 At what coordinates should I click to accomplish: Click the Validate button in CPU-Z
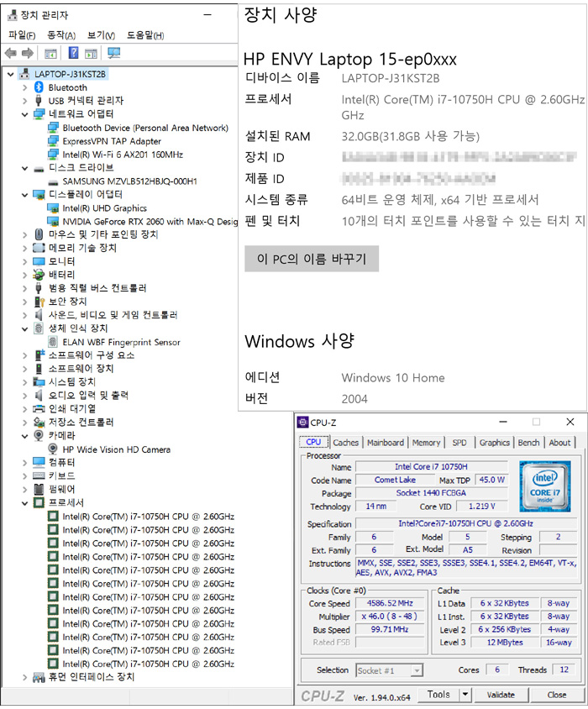point(501,695)
